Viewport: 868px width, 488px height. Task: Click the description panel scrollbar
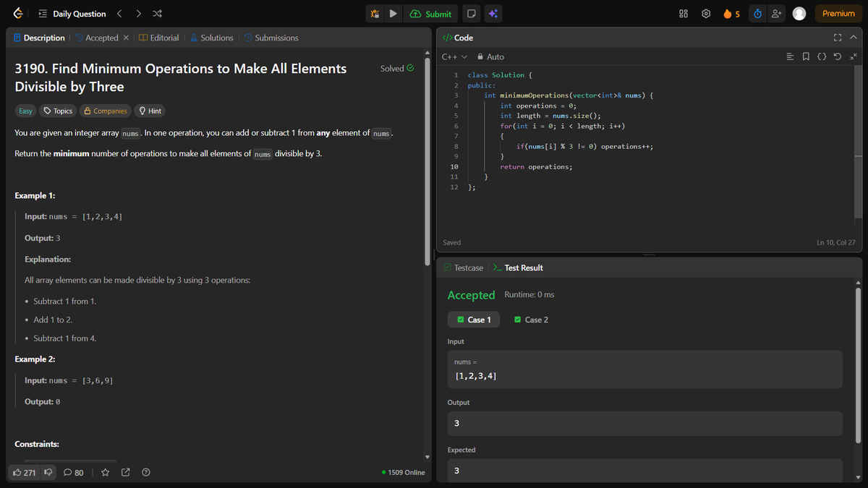pos(426,161)
